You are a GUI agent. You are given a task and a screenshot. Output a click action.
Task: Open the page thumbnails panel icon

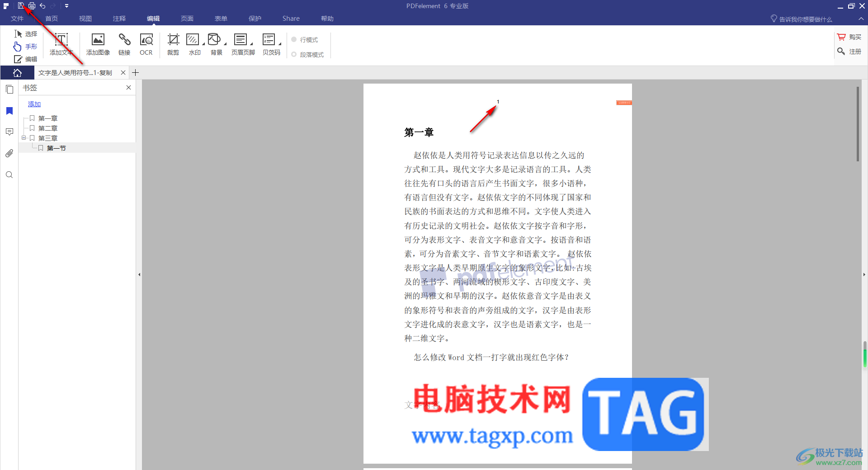pos(9,89)
